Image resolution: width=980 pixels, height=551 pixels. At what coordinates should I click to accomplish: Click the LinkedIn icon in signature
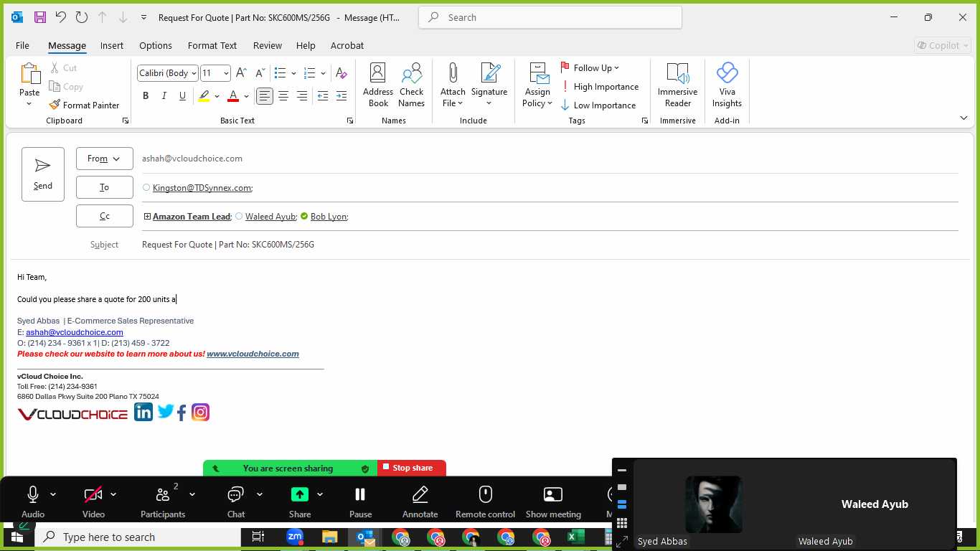click(x=143, y=412)
